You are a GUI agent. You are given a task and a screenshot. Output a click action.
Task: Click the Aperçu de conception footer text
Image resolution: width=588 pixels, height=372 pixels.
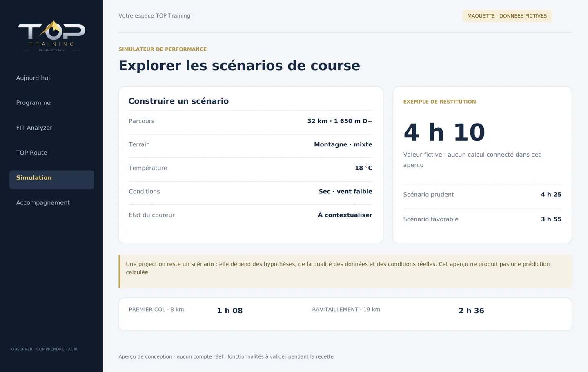click(226, 357)
